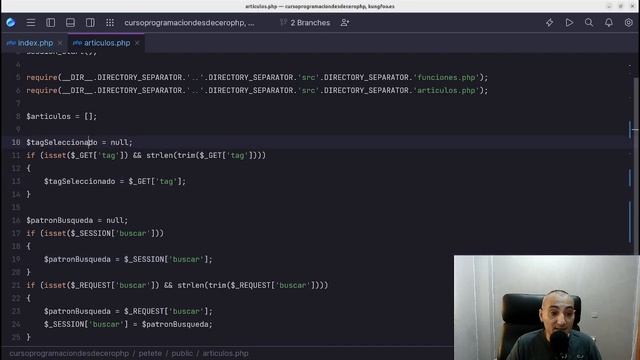The height and width of the screenshot is (360, 640).
Task: Toggle the right side panel
Action: point(90,22)
